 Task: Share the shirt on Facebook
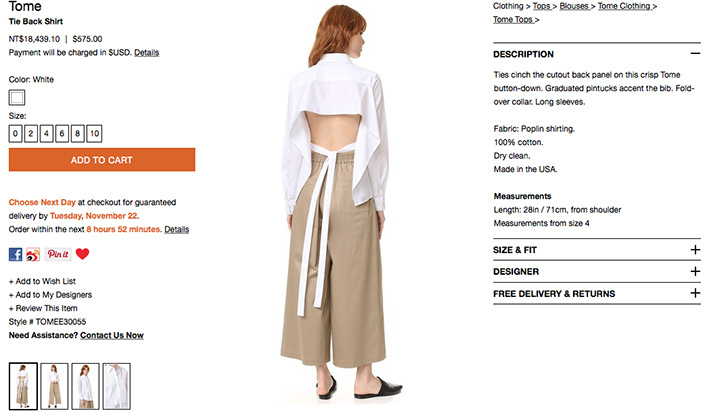15,254
